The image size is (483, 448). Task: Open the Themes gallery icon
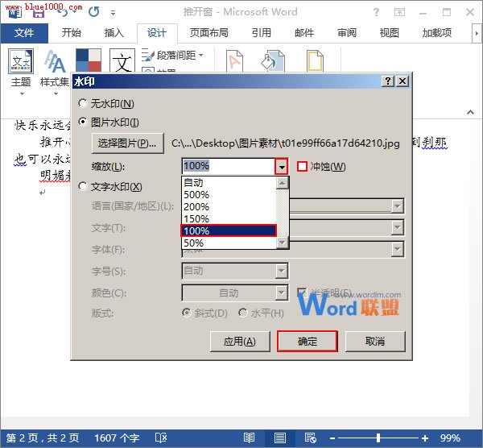coord(21,61)
